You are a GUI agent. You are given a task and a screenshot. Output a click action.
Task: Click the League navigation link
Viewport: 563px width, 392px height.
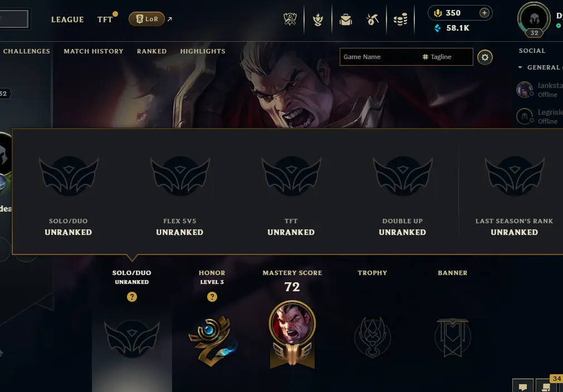pos(67,19)
